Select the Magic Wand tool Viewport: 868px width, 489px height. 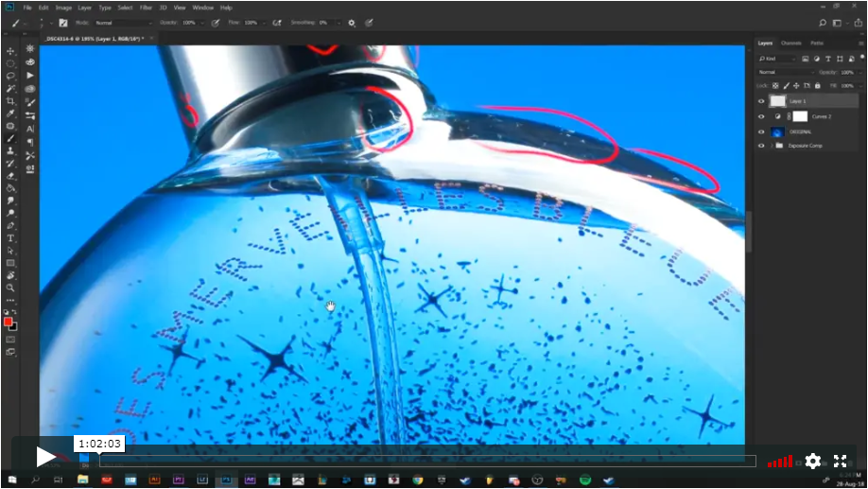(10, 89)
